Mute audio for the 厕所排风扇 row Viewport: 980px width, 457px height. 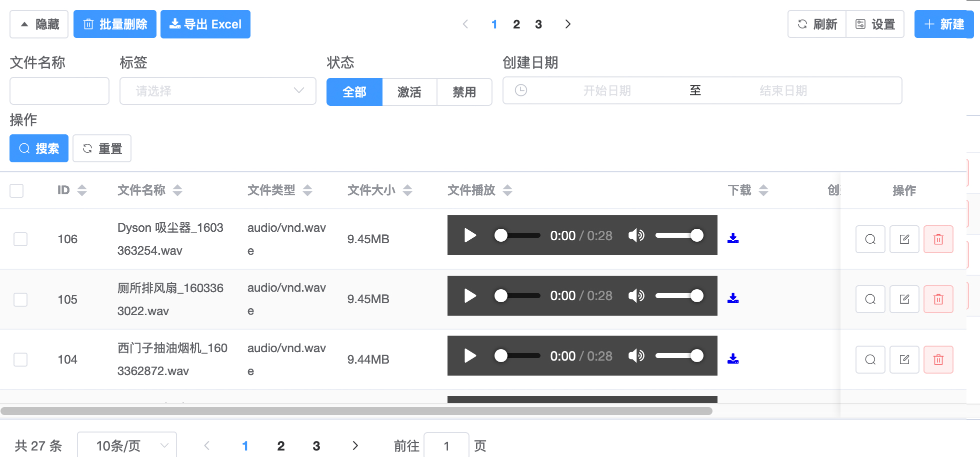636,296
